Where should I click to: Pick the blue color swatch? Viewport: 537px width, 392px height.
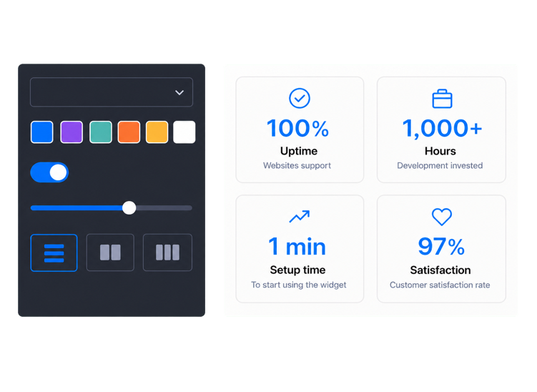(x=41, y=132)
